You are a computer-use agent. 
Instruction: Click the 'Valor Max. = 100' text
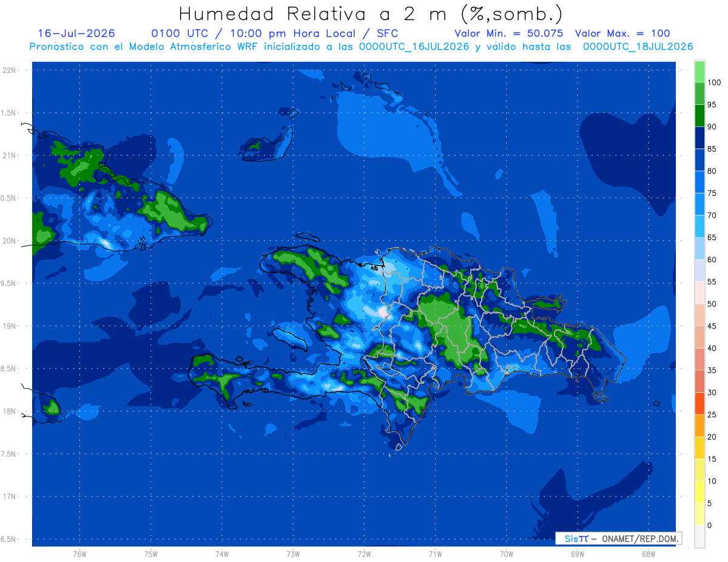pyautogui.click(x=622, y=33)
